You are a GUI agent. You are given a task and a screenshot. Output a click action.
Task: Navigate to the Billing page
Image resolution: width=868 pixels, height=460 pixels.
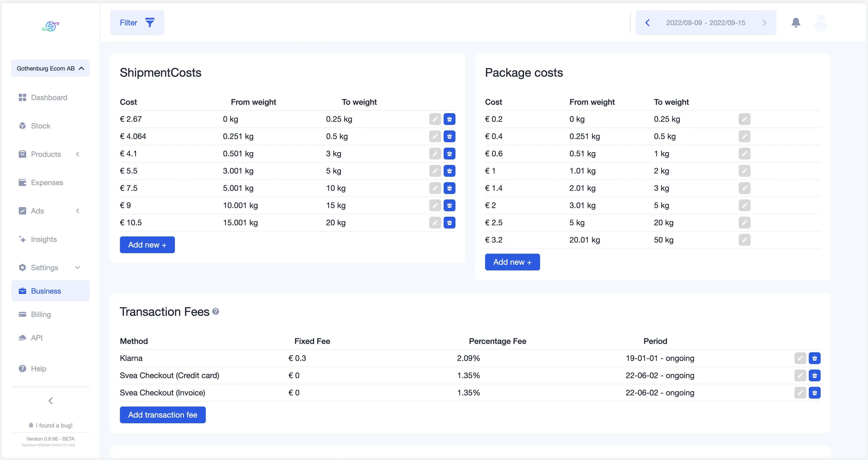(41, 315)
